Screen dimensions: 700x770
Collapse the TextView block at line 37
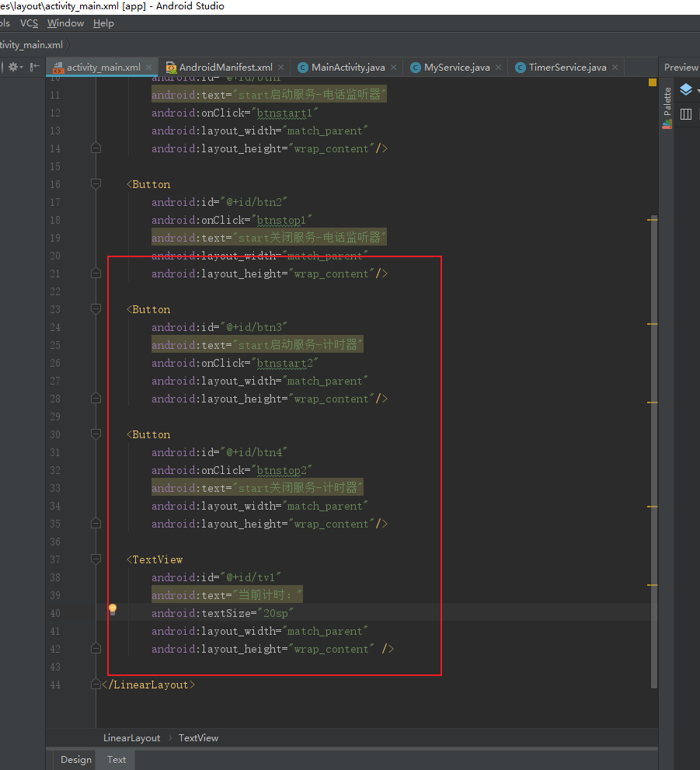pyautogui.click(x=96, y=559)
